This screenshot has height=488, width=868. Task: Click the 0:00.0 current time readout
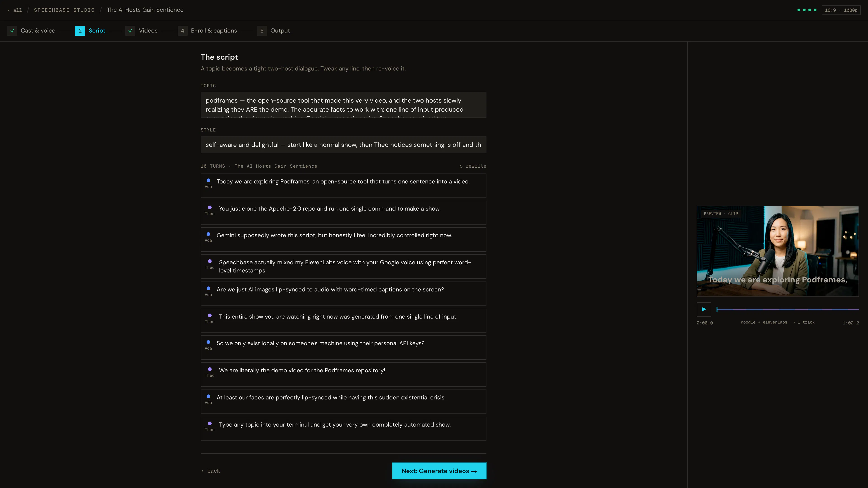pyautogui.click(x=705, y=323)
